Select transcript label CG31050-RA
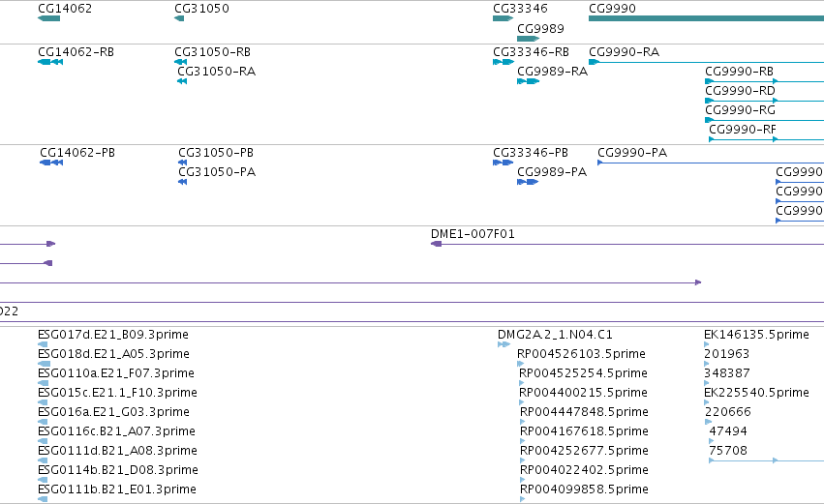Screen dimensions: 824x504 (217, 72)
